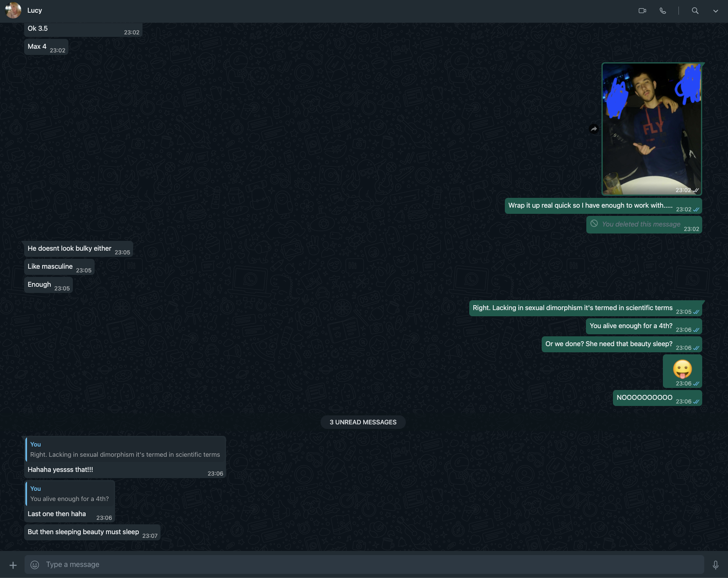Image resolution: width=728 pixels, height=578 pixels.
Task: Open Lucy's profile picture in the header
Action: click(x=13, y=10)
